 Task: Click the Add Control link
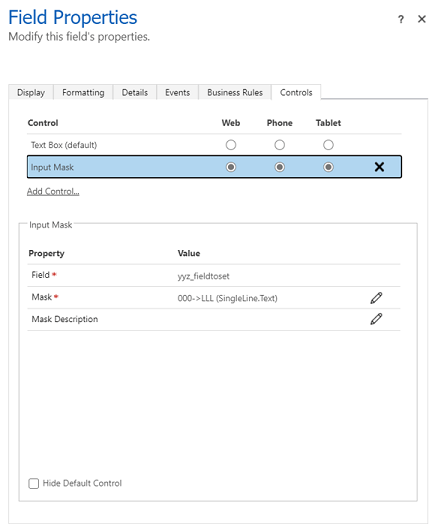pyautogui.click(x=53, y=191)
